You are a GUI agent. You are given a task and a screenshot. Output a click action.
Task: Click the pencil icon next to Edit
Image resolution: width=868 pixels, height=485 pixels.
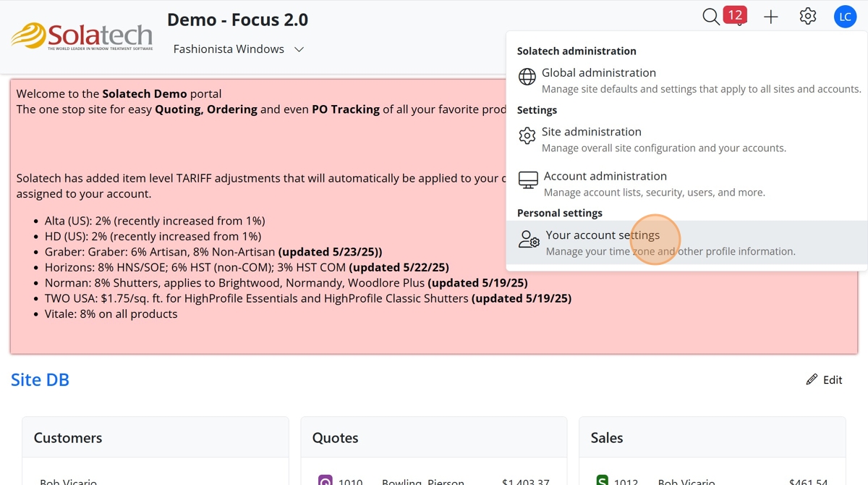[812, 380]
